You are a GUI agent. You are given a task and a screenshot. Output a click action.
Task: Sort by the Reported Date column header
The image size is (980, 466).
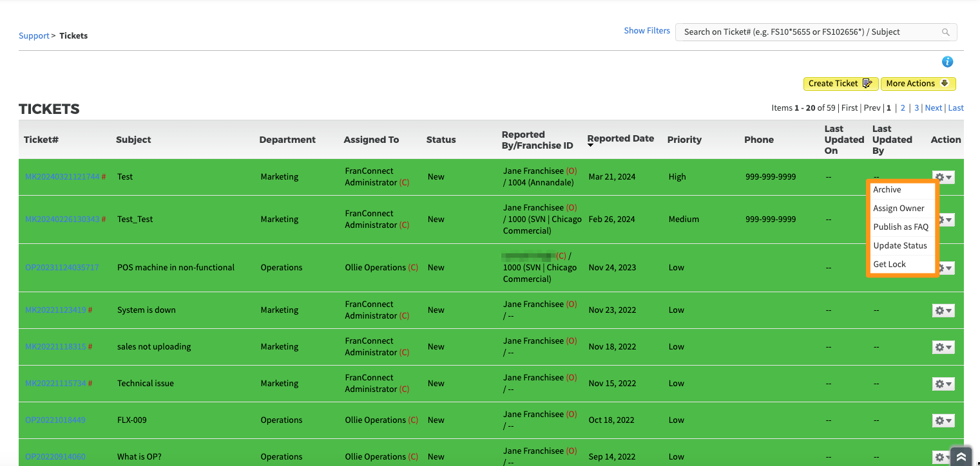coord(620,138)
